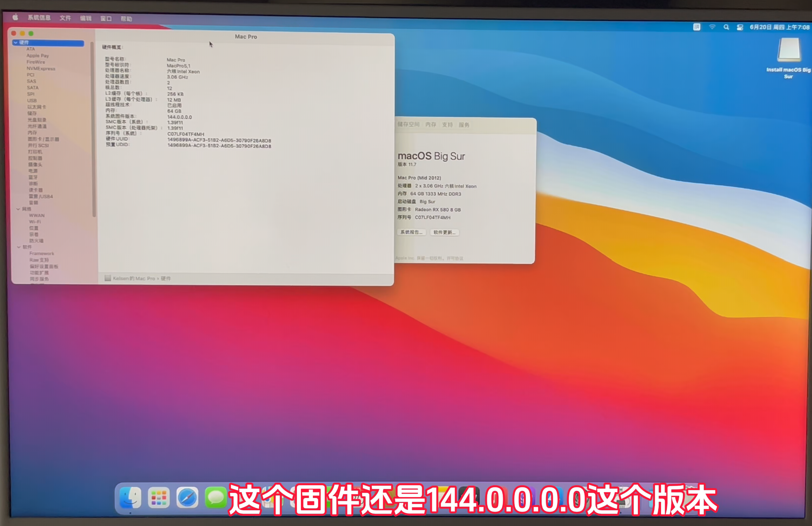Open the Wi-Fi status menu
The width and height of the screenshot is (812, 526).
[x=712, y=27]
